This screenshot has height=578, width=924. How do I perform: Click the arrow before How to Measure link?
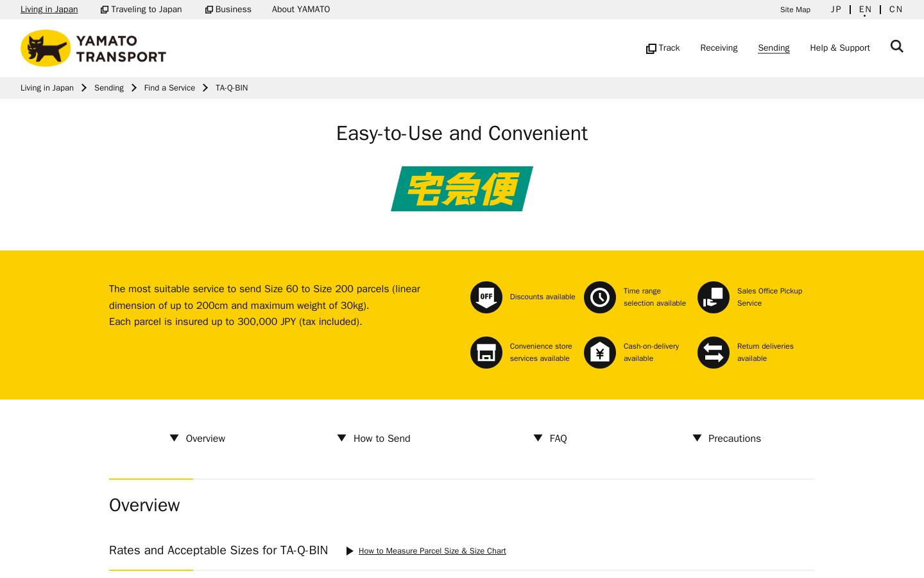350,551
